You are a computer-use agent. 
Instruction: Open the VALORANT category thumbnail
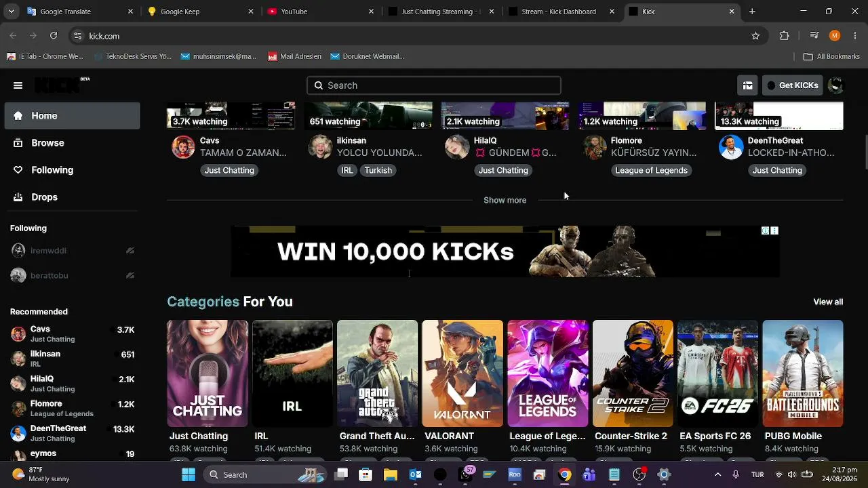[x=462, y=373]
